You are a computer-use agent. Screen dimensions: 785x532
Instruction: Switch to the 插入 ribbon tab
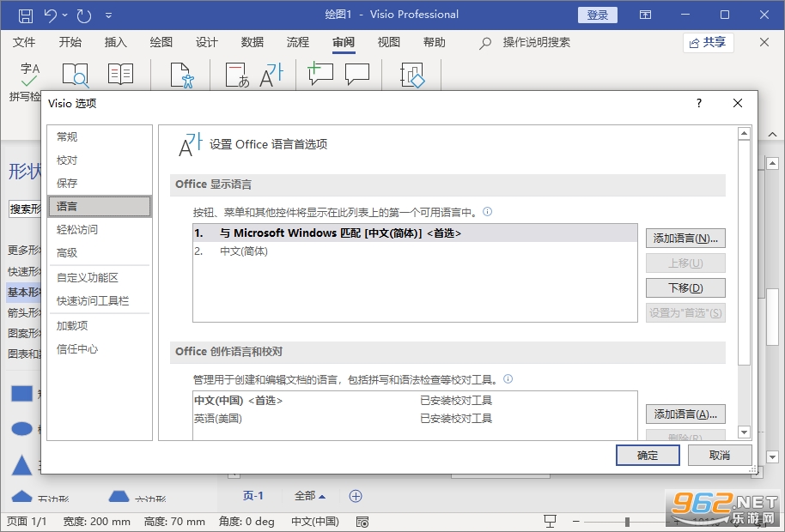pyautogui.click(x=116, y=43)
